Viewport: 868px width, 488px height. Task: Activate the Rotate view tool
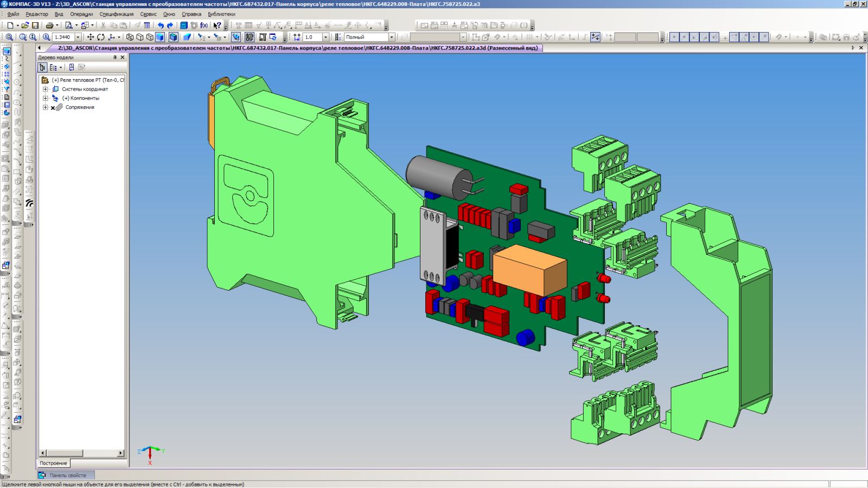tap(101, 37)
